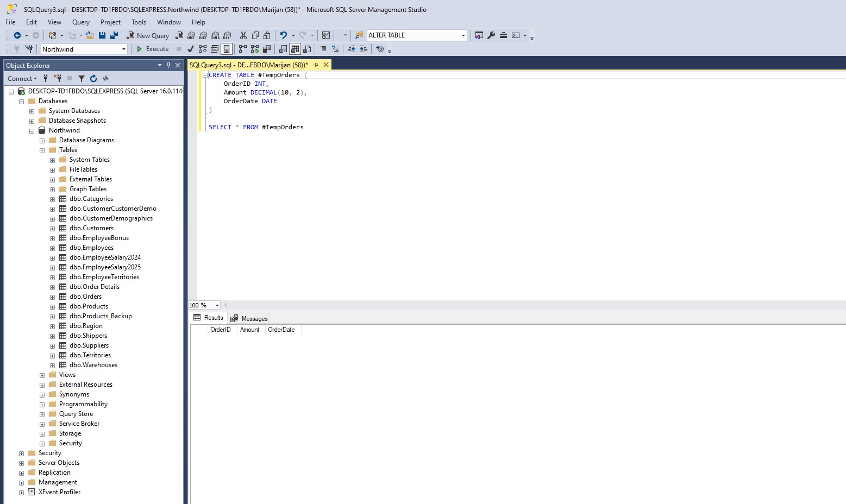Open the ALTER TABLE find combo box

463,35
